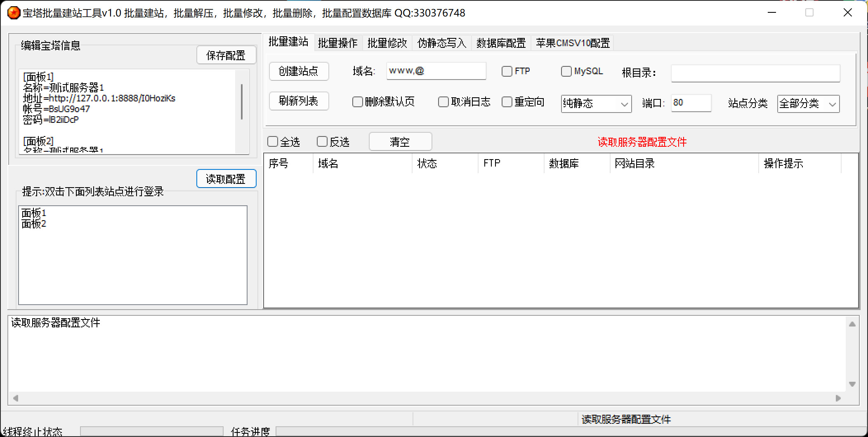
Task: Click the 状态 column header
Action: (445, 163)
